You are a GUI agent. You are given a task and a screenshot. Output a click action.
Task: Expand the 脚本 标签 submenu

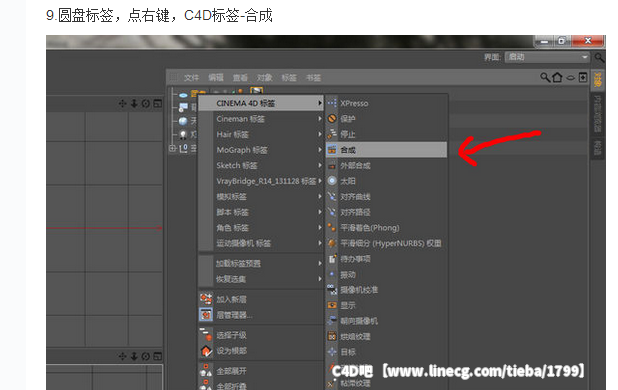pyautogui.click(x=261, y=212)
